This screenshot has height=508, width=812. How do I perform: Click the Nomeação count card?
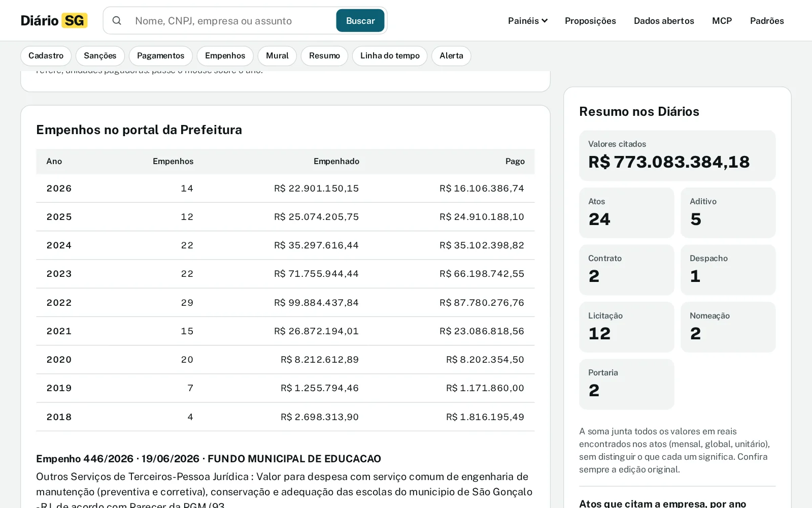pyautogui.click(x=728, y=327)
